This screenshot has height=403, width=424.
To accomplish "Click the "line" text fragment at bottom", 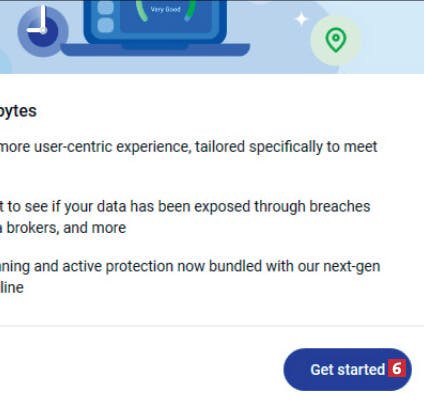I will pos(12,288).
